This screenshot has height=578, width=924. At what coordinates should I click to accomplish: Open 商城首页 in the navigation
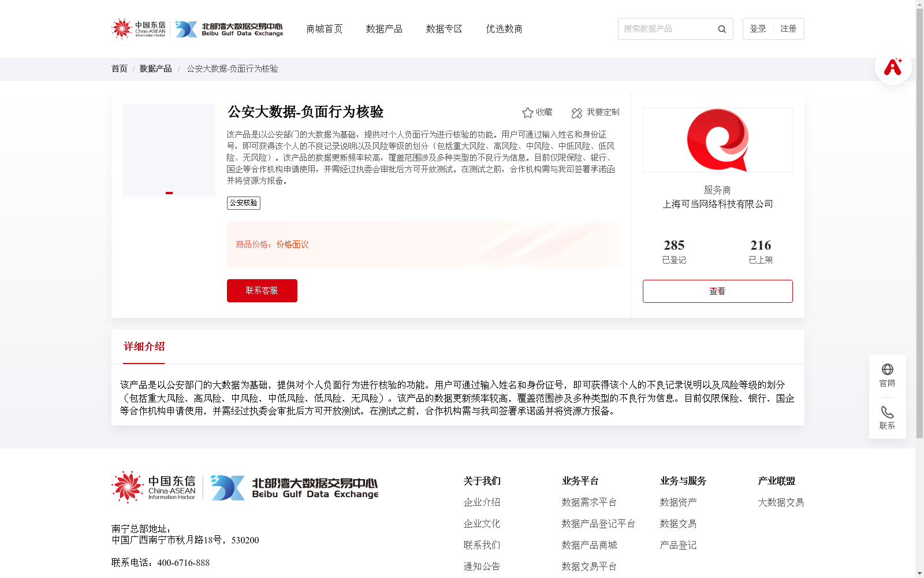click(324, 29)
